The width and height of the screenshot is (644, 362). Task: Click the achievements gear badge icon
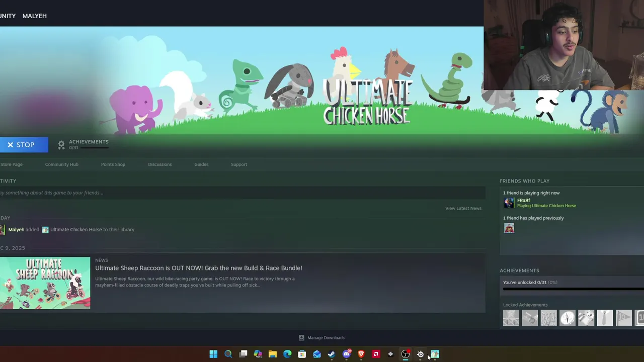click(x=61, y=145)
